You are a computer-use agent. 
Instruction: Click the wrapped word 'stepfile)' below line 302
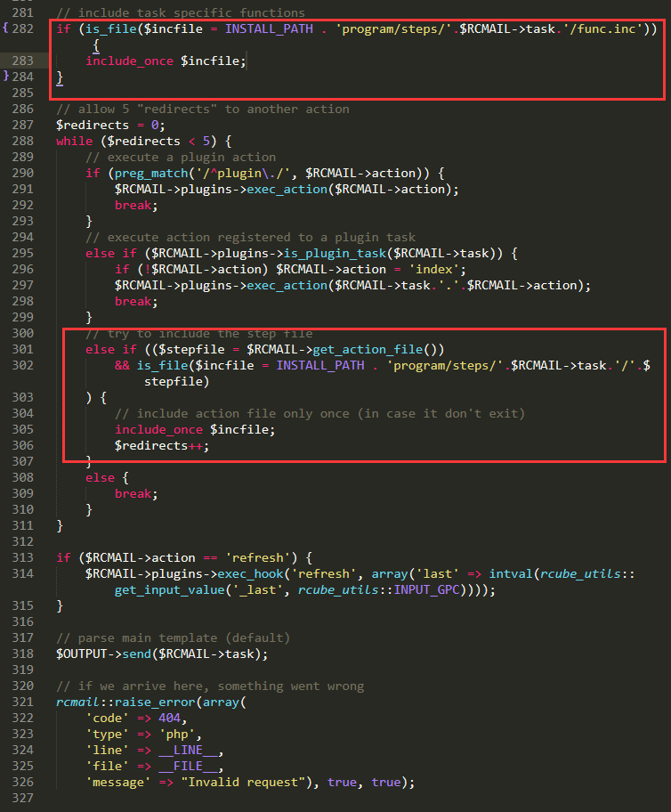click(176, 381)
